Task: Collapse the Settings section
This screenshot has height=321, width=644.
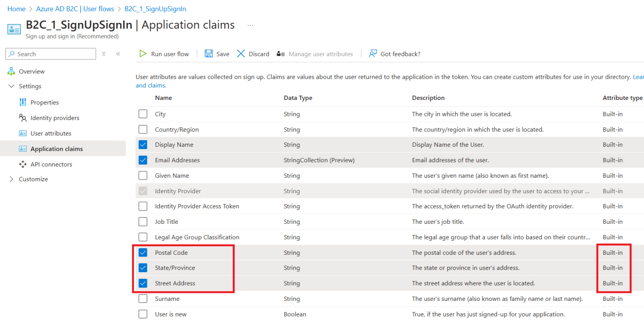Action: pos(12,86)
